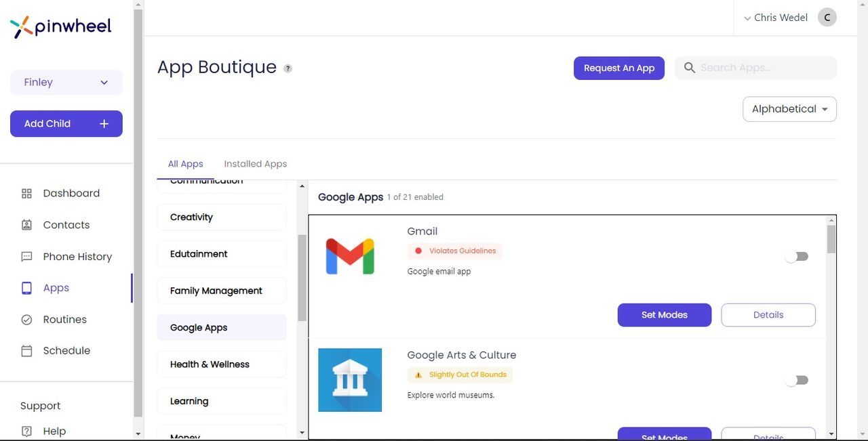Open the Phone History page link
The height and width of the screenshot is (441, 868).
pos(77,257)
